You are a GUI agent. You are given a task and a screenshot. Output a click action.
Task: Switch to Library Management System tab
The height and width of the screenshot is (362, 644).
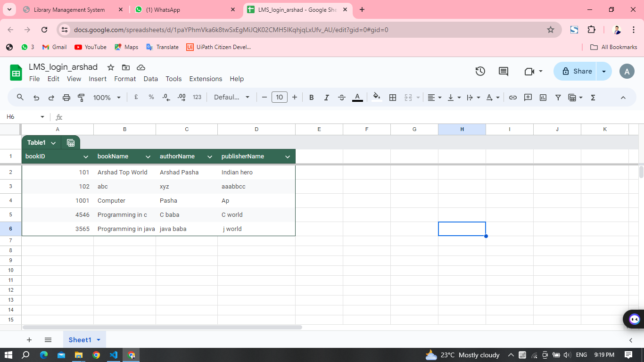click(x=69, y=9)
